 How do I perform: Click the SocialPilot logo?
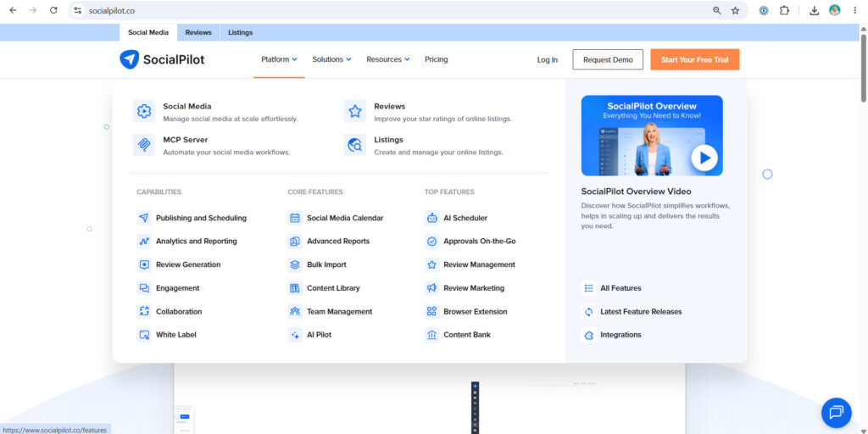162,59
